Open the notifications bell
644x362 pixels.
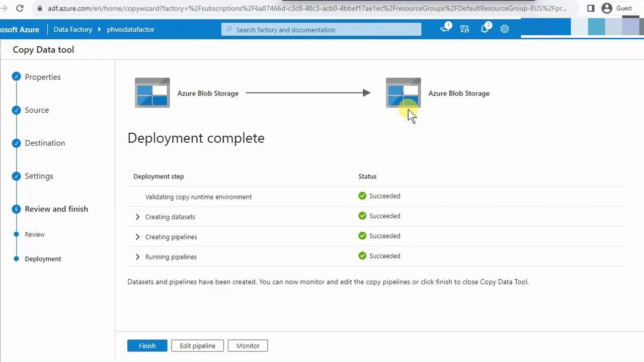pyautogui.click(x=485, y=29)
